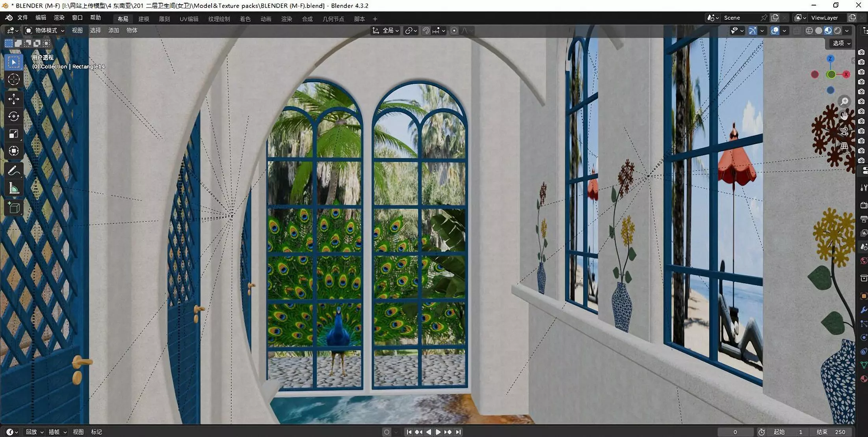Click the zoom viewport magnifier icon
Screen dimensions: 868x437
click(x=844, y=101)
